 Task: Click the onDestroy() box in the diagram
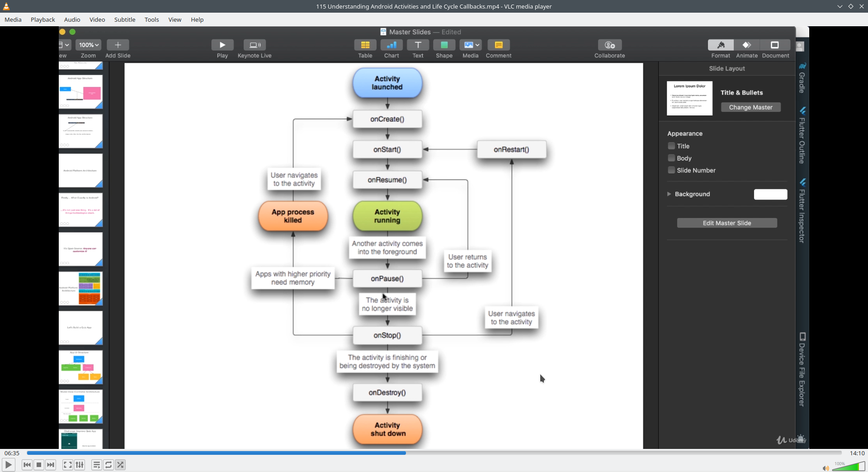point(387,393)
